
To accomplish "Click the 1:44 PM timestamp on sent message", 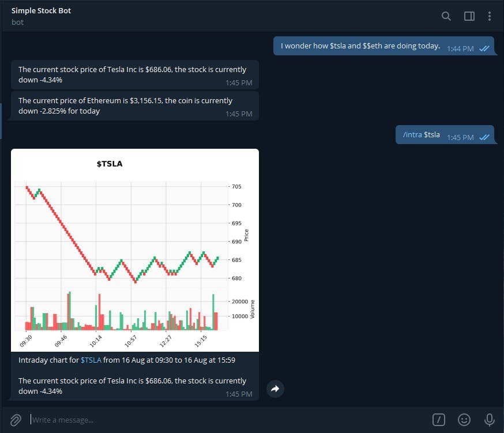I will (x=460, y=49).
